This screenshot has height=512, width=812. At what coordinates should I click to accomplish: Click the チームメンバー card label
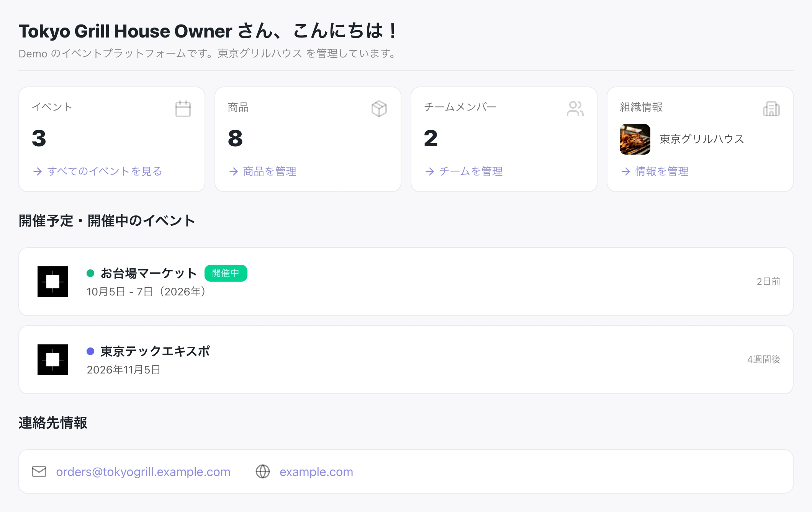tap(460, 107)
